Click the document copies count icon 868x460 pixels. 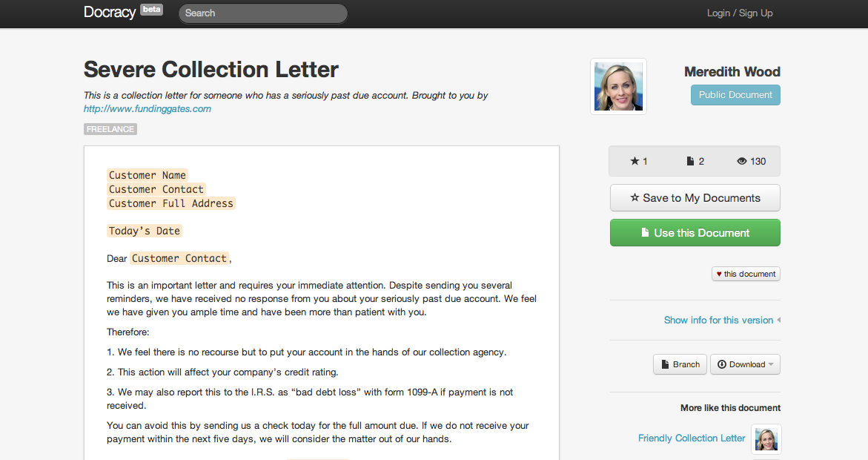691,161
